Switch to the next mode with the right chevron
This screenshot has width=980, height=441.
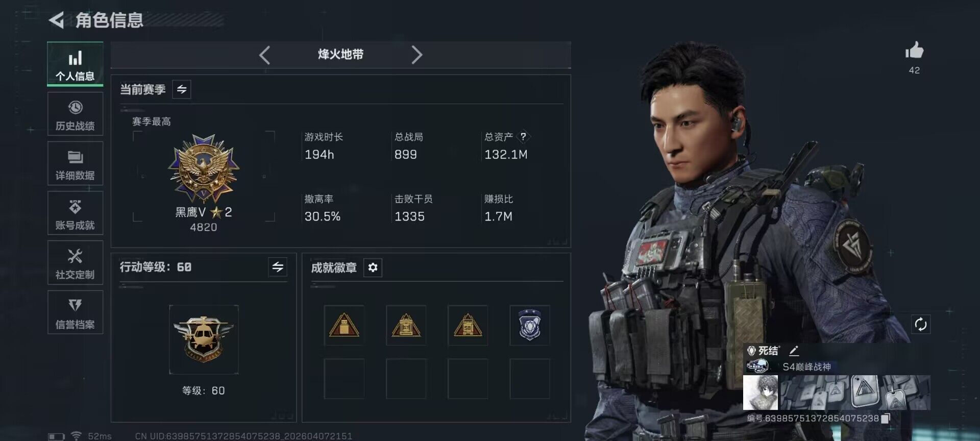(416, 55)
